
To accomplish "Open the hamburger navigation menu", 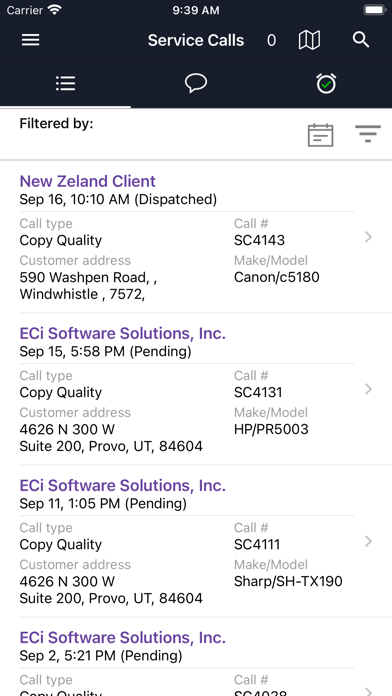I will coord(31,40).
